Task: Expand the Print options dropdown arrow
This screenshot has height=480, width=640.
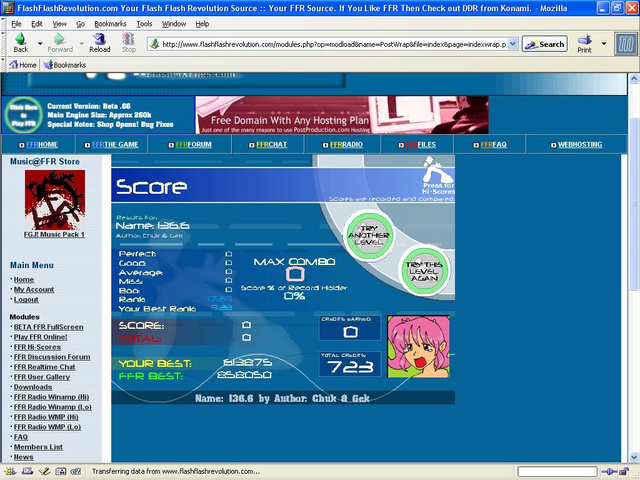Action: point(604,43)
